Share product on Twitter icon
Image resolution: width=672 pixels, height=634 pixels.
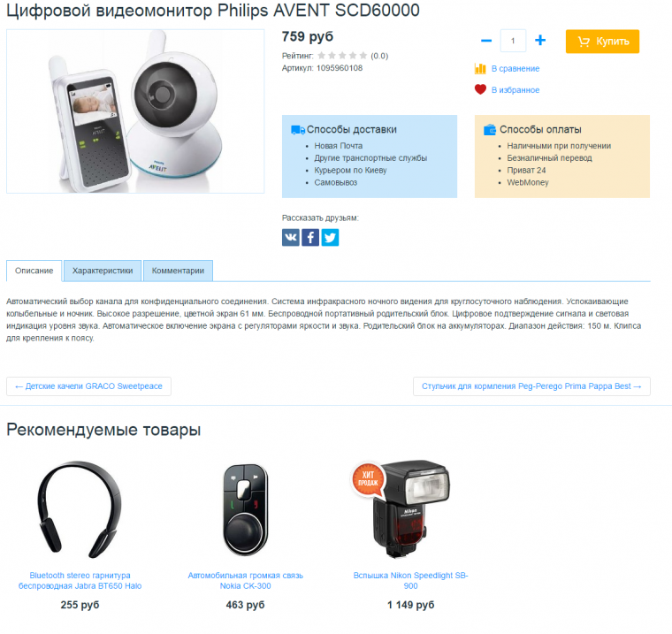[x=330, y=238]
